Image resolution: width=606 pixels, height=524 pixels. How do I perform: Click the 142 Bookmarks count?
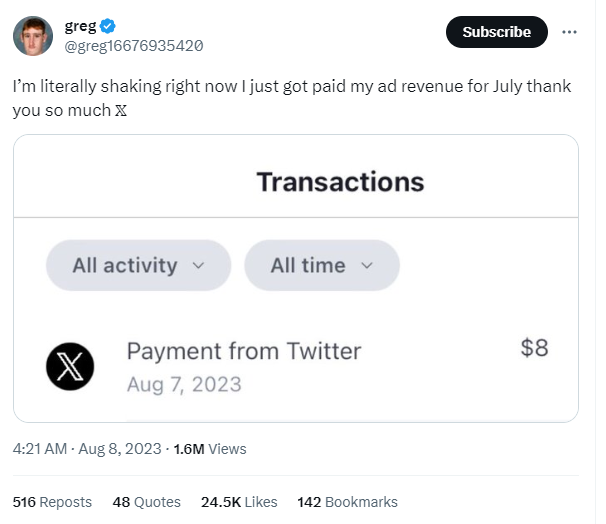point(348,502)
